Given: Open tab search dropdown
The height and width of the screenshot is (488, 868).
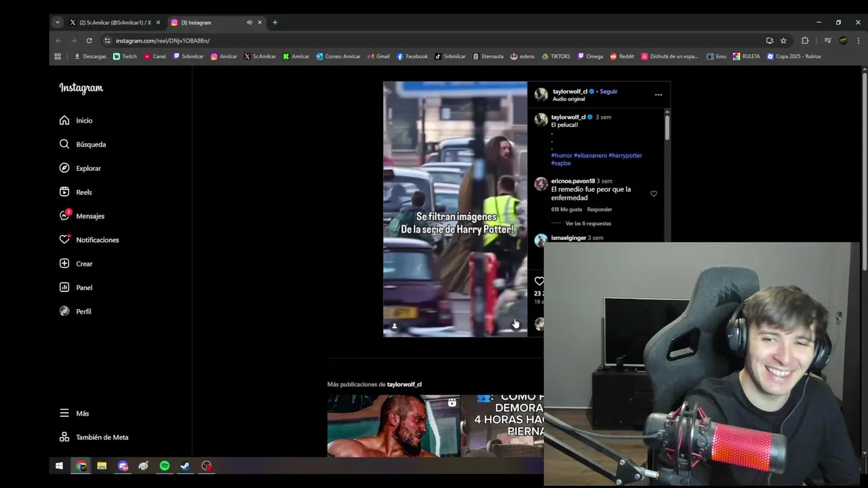Looking at the screenshot, I should (x=57, y=22).
